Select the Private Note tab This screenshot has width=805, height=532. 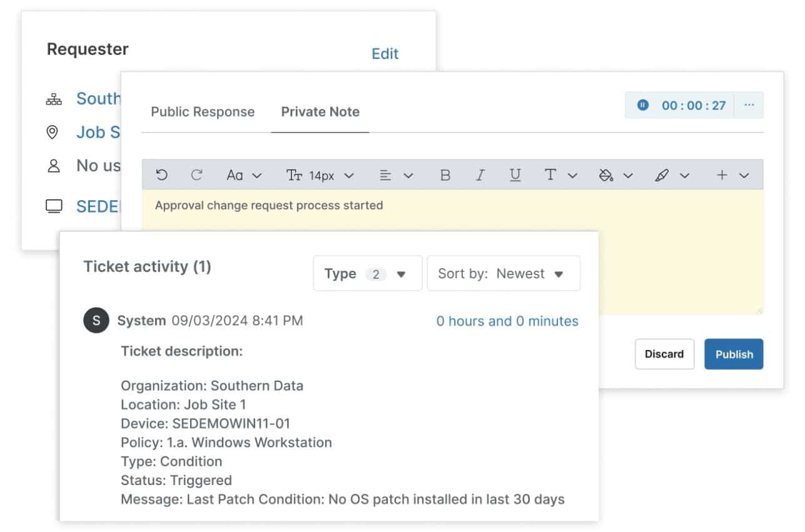point(320,112)
